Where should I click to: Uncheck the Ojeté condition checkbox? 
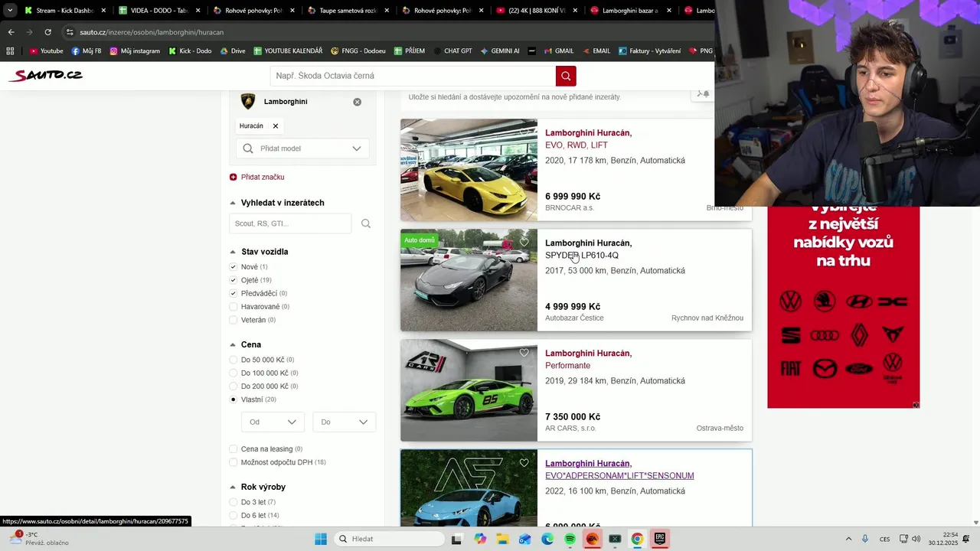234,280
